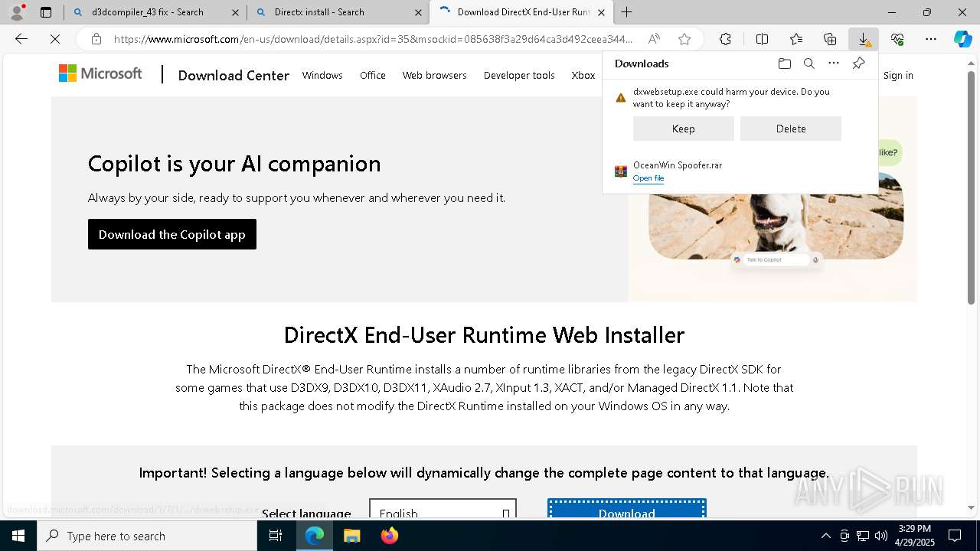Image resolution: width=980 pixels, height=551 pixels.
Task: Open the Copilot sidebar icon
Action: 962,39
